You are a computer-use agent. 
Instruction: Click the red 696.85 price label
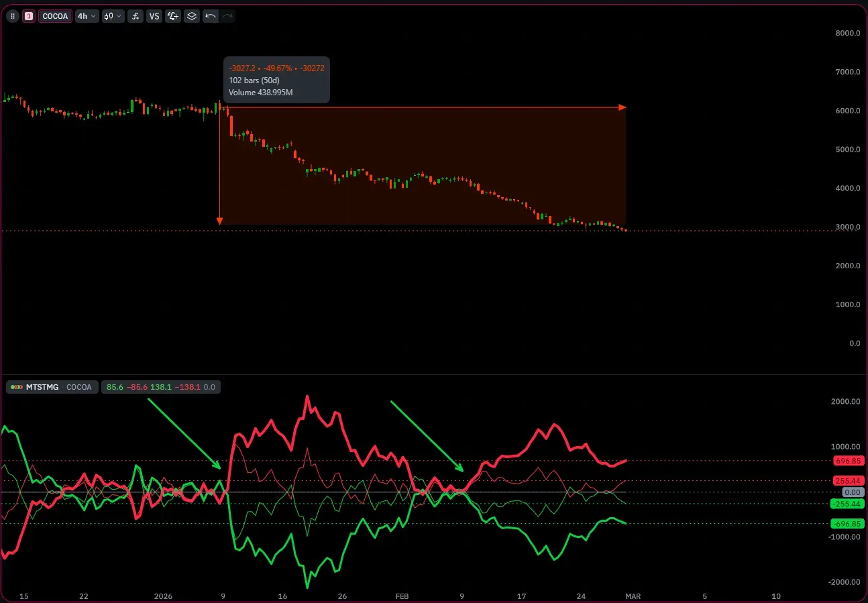pos(848,461)
